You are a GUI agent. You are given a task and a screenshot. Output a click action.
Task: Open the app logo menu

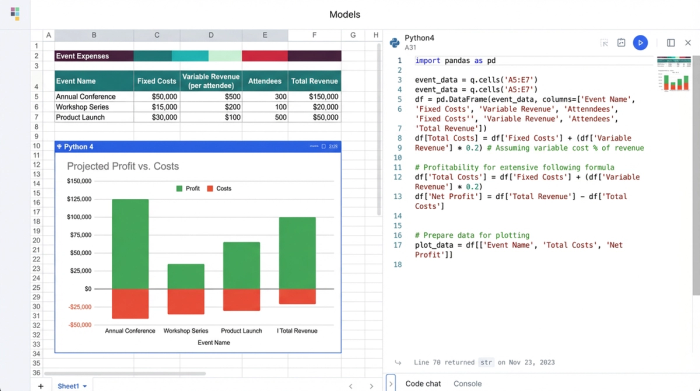pos(15,13)
